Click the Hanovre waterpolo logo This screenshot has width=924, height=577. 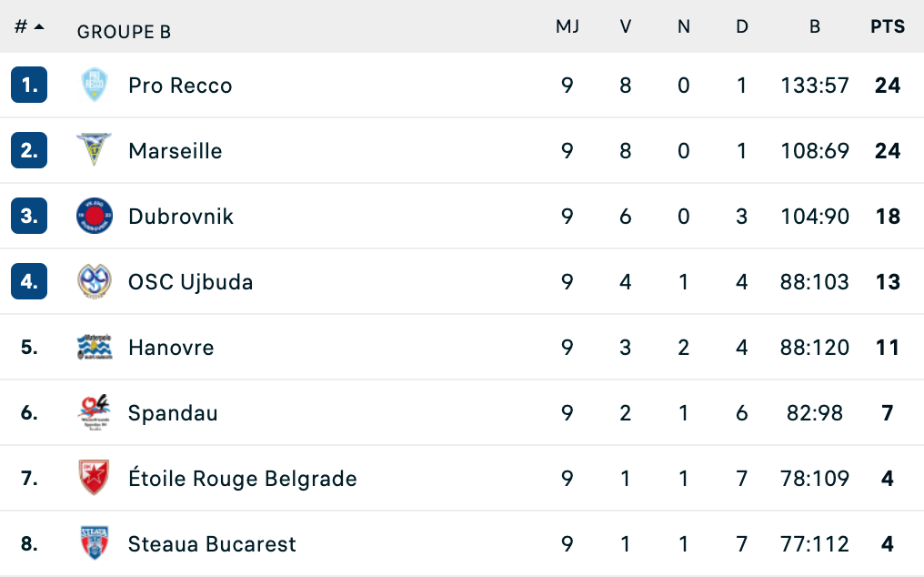point(95,348)
